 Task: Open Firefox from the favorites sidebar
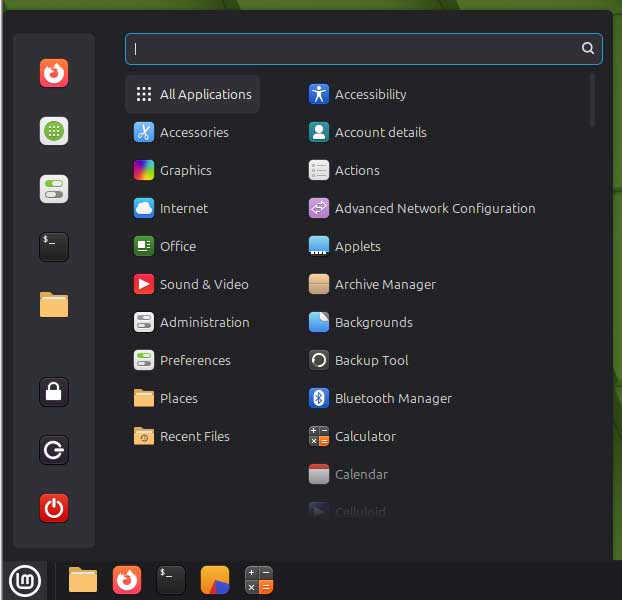54,73
